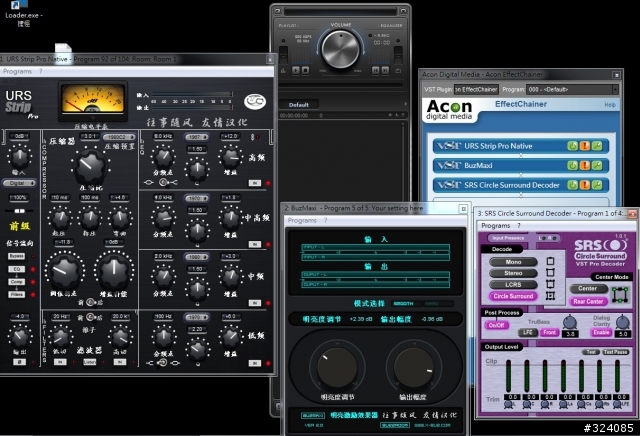Click the orange exclamation icon on URS Strip Pro Native row
This screenshot has width=640, height=436.
pyautogui.click(x=585, y=146)
